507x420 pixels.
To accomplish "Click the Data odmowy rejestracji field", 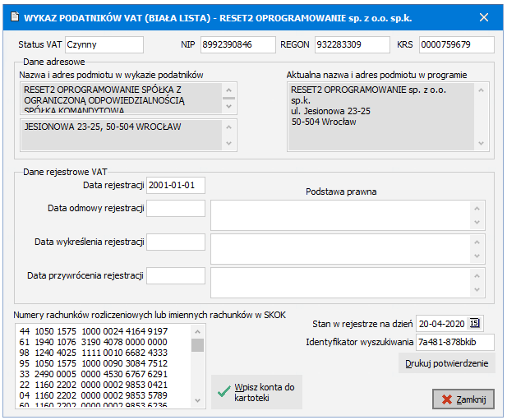I will click(176, 208).
